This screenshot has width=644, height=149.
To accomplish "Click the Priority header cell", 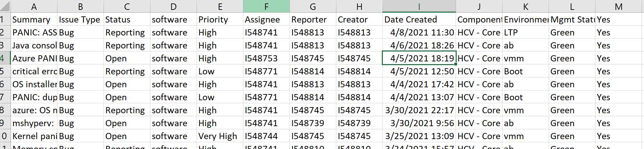I will click(220, 19).
